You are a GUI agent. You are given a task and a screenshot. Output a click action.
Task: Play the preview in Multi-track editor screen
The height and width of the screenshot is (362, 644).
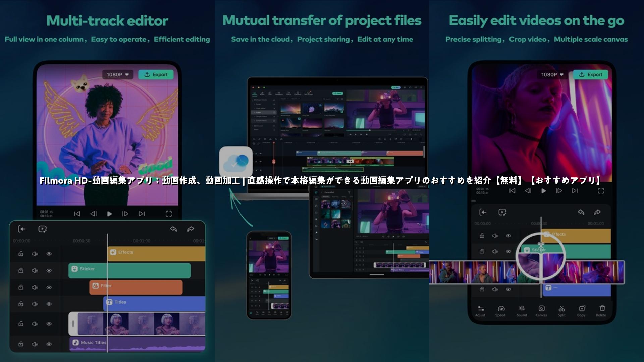pyautogui.click(x=109, y=214)
